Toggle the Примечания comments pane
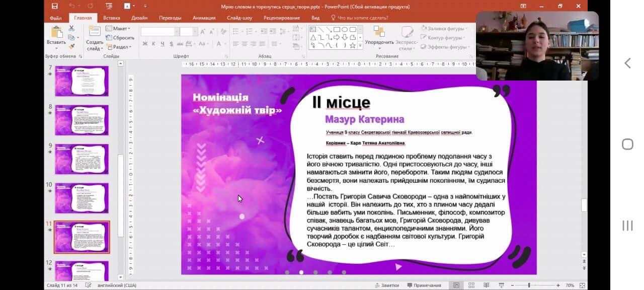The image size is (644, 290). click(424, 285)
